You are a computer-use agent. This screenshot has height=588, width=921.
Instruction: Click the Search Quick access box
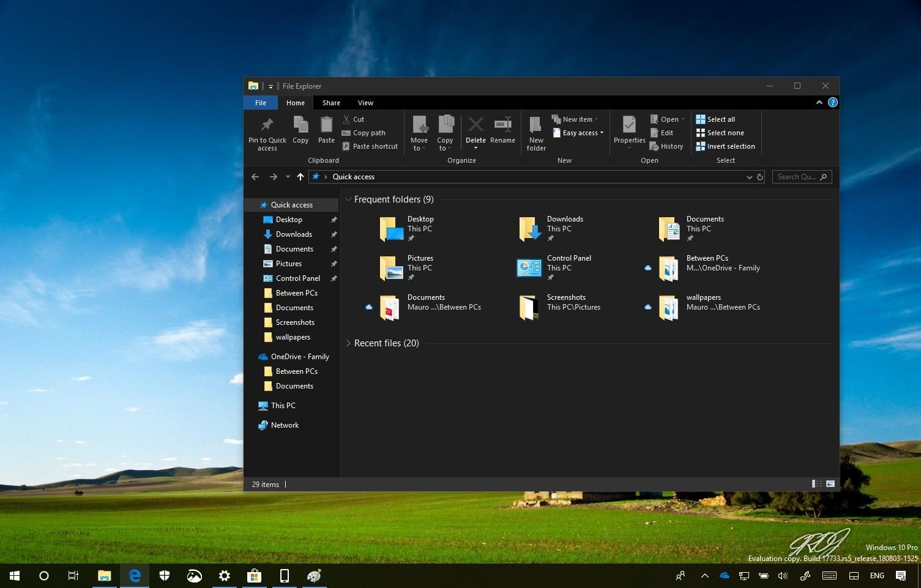click(796, 177)
